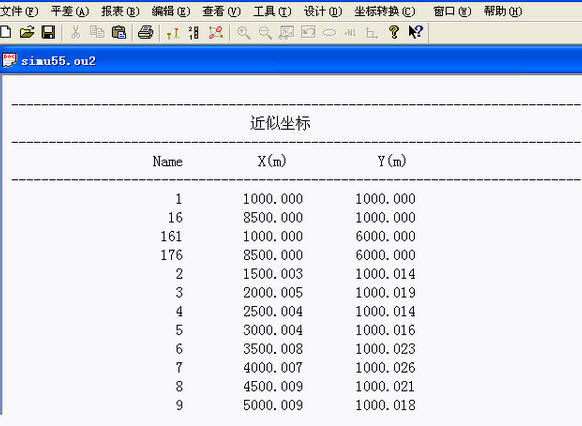Click the error ellipse icon
Screen dimensions: 582x426
(x=330, y=33)
